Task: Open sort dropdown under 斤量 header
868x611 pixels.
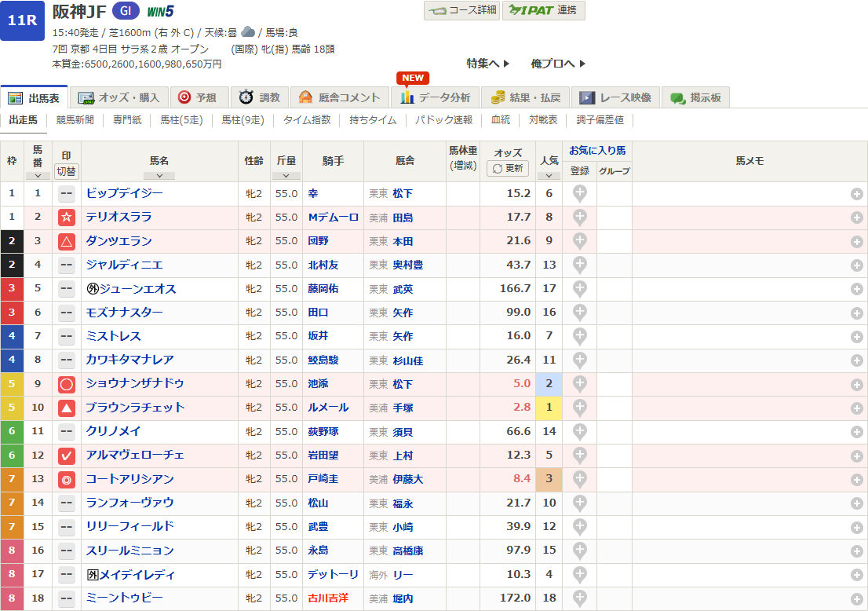Action: [286, 176]
